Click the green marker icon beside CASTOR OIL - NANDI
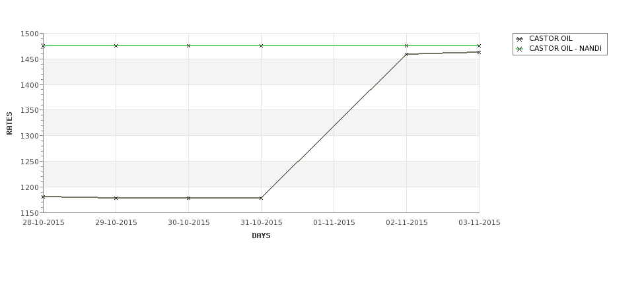644x283 pixels. pyautogui.click(x=520, y=49)
